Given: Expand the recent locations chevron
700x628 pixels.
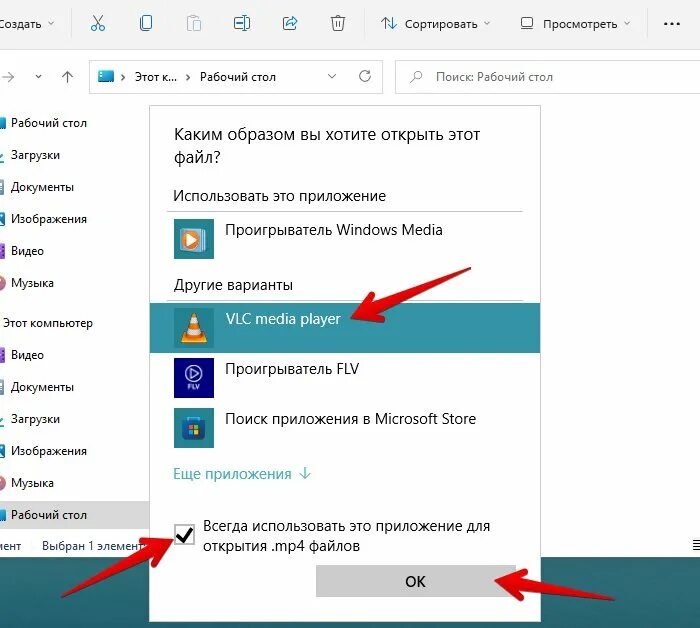Looking at the screenshot, I should click(38, 77).
